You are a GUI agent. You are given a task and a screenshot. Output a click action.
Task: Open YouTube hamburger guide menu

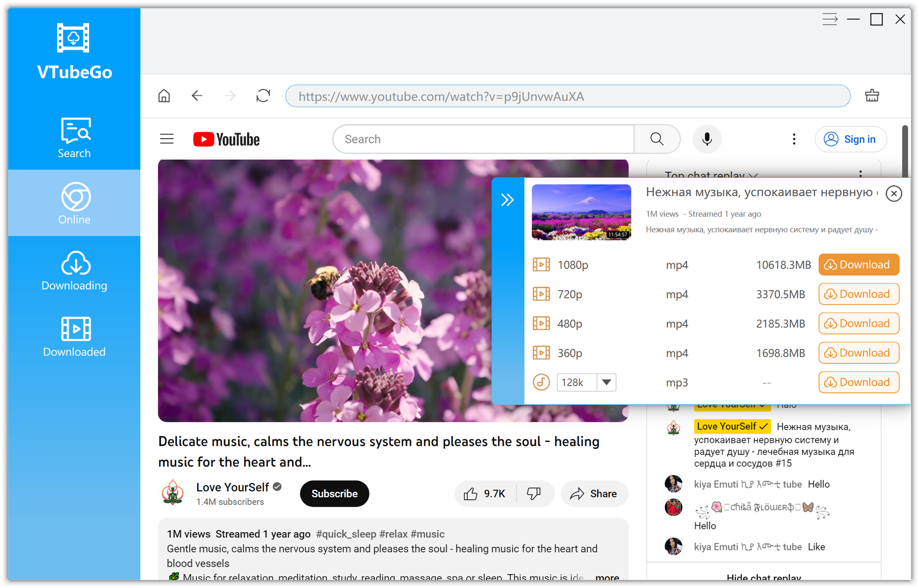(x=167, y=139)
